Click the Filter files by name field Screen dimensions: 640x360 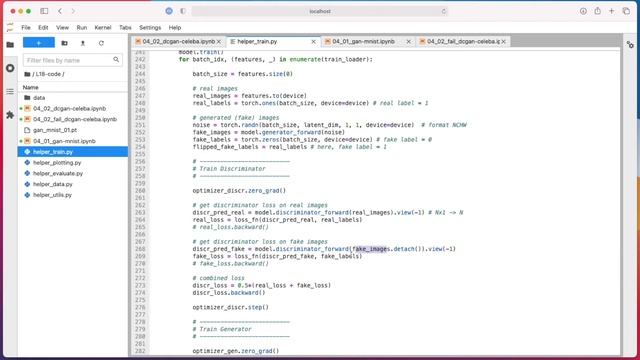point(73,60)
